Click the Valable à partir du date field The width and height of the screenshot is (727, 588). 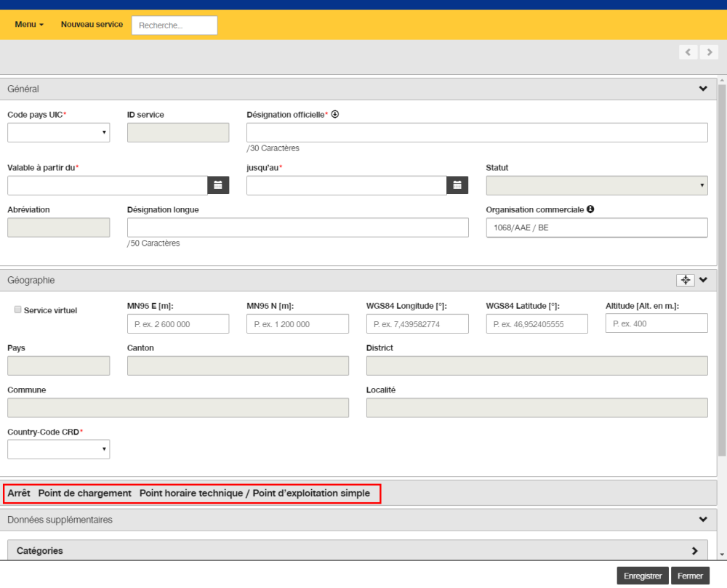(107, 185)
